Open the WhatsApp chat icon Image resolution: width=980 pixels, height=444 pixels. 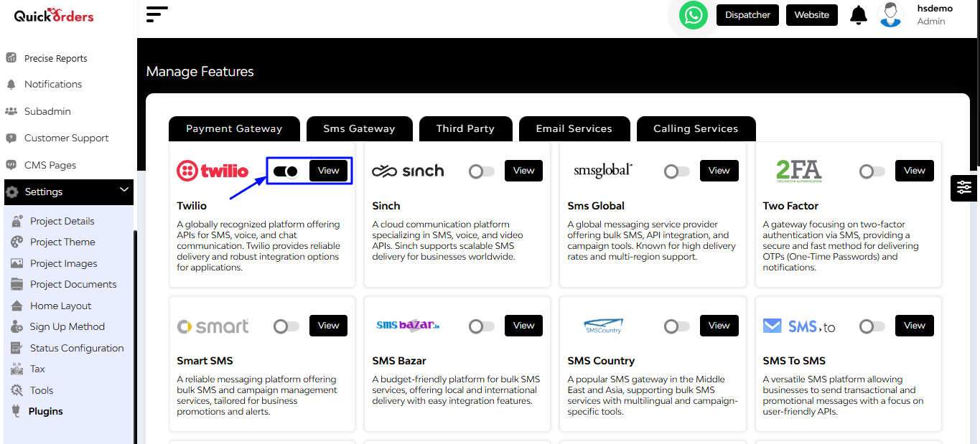coord(694,15)
